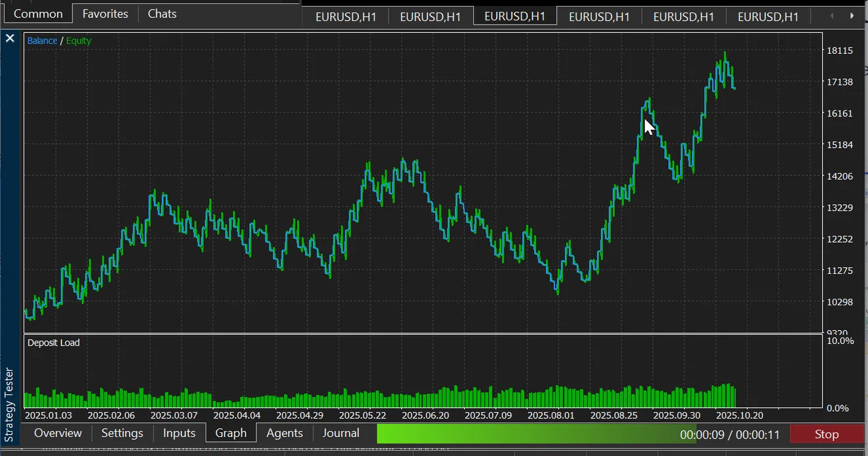Viewport: 868px width, 456px height.
Task: Click the 2025.10.20 date label
Action: pos(739,415)
